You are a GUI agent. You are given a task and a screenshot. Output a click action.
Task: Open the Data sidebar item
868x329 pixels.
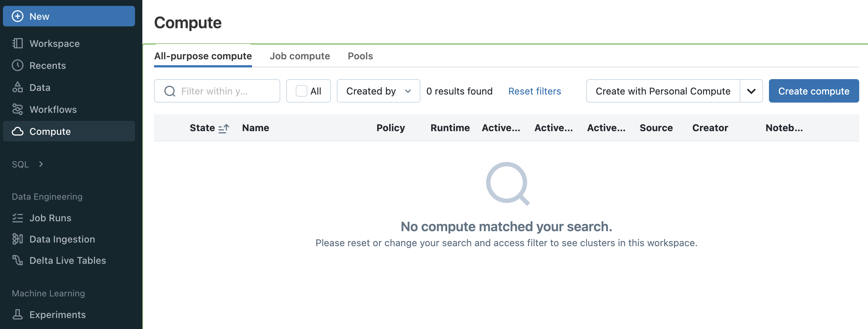[x=69, y=87]
